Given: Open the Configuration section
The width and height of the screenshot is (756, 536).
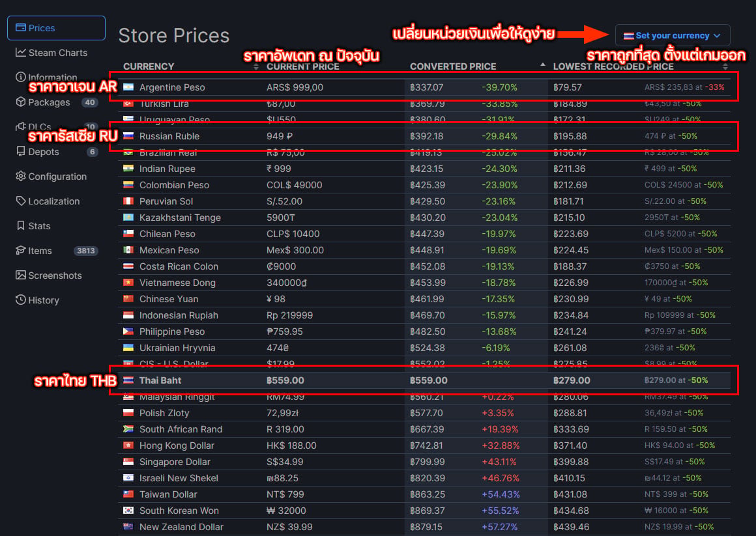Looking at the screenshot, I should (51, 176).
